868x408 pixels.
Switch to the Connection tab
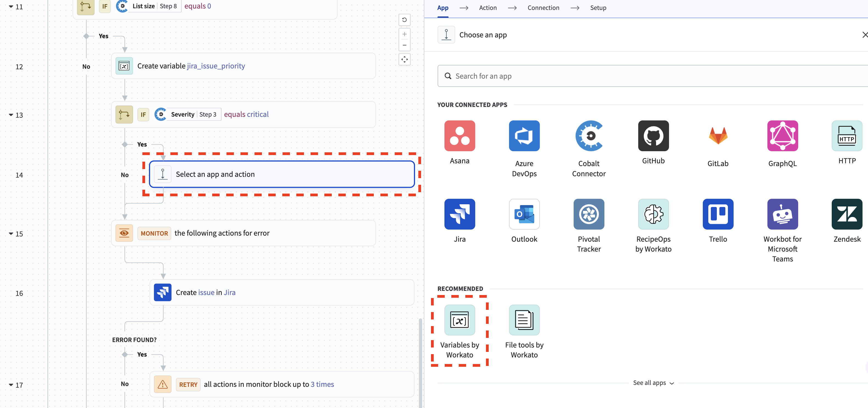pos(543,8)
